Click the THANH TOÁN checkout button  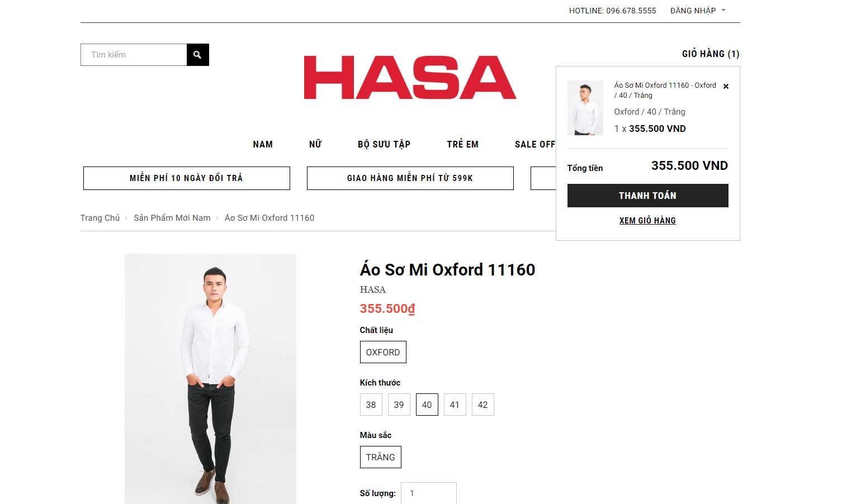click(x=647, y=196)
